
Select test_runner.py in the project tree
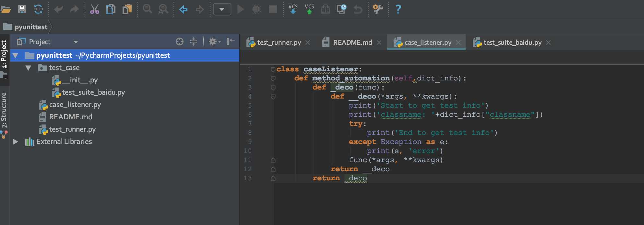pos(67,129)
